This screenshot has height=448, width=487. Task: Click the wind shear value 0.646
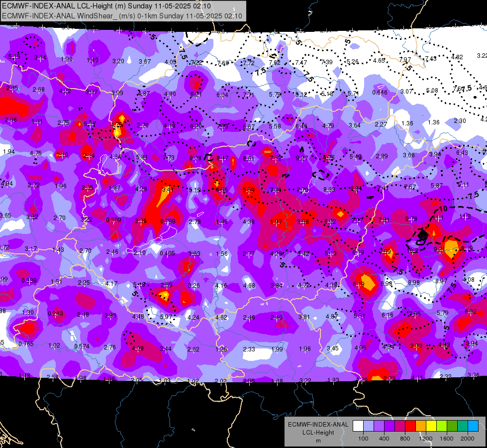coord(380,92)
